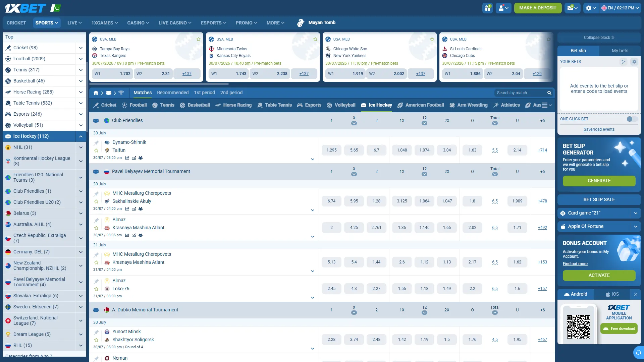Open the Save/load events link
644x362 pixels.
tap(599, 130)
